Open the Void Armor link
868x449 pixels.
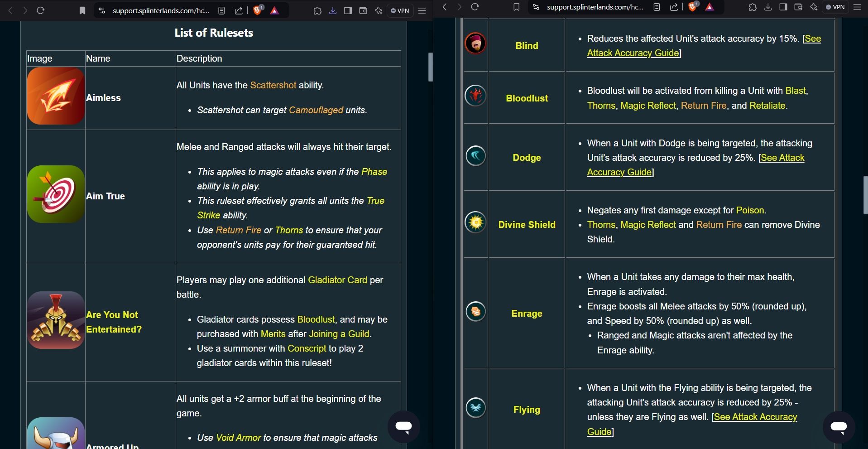(239, 438)
